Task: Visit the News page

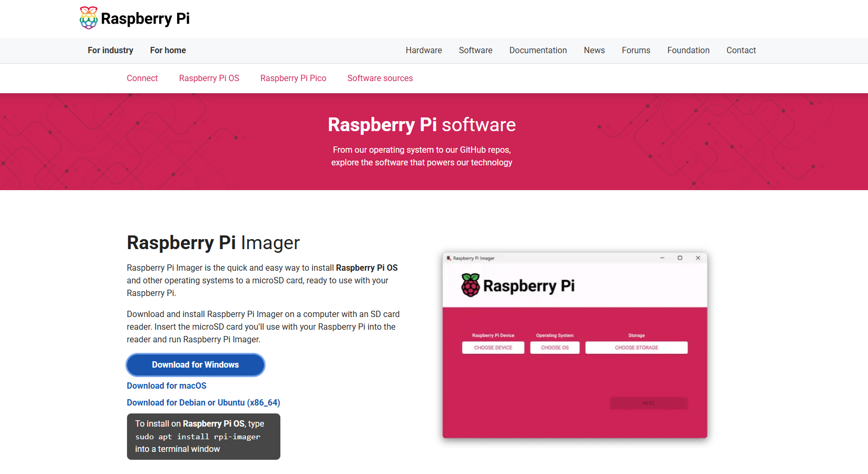Action: 594,50
